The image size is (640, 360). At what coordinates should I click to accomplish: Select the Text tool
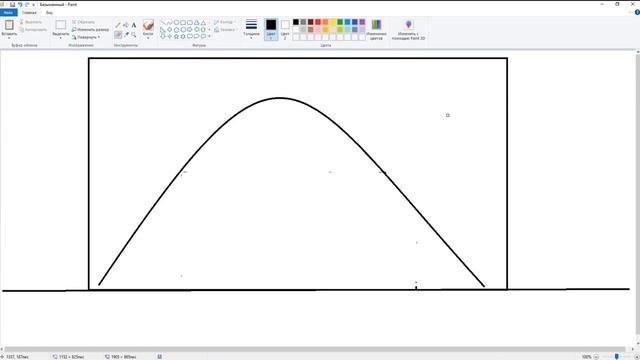pos(133,25)
